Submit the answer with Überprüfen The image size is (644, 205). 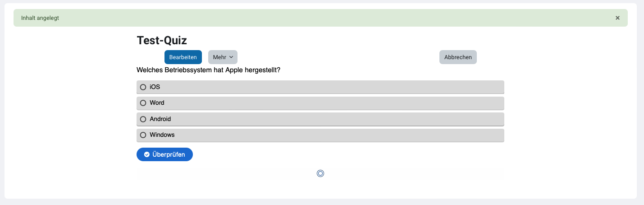pos(164,154)
